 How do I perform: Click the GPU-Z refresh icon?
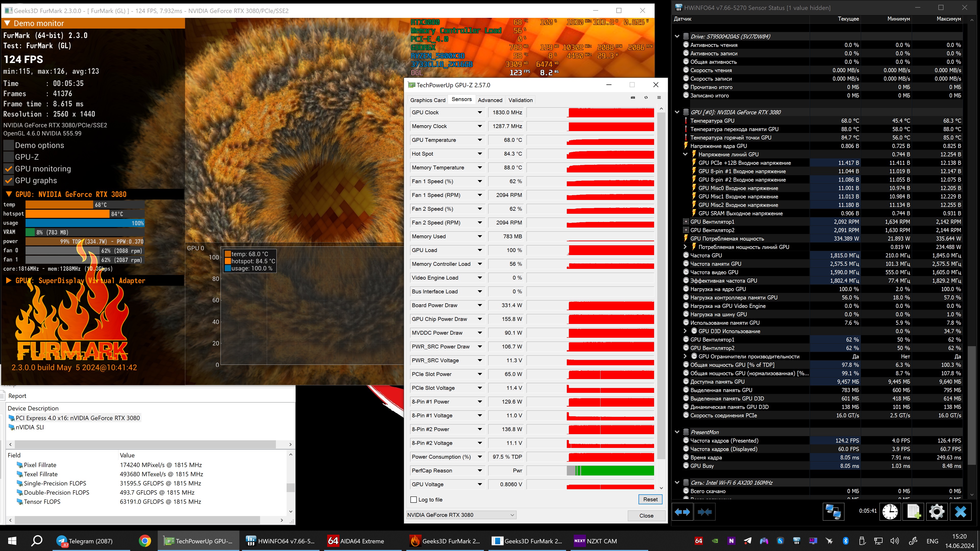click(646, 98)
